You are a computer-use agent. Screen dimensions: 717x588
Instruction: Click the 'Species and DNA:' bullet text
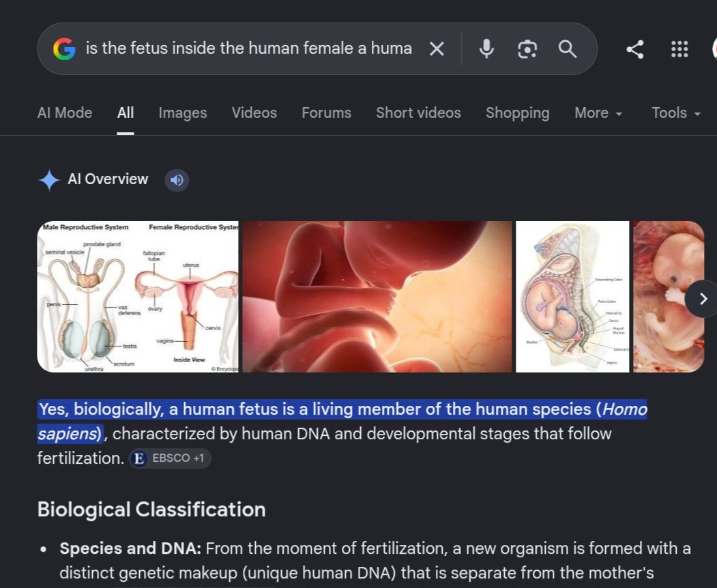coord(130,548)
